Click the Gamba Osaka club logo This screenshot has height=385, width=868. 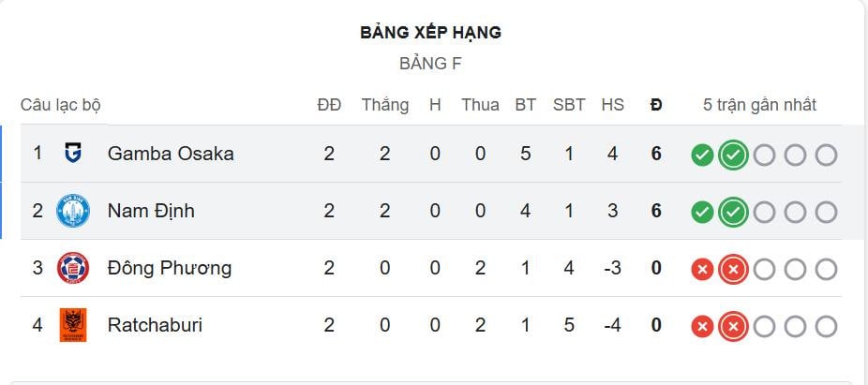click(x=72, y=153)
